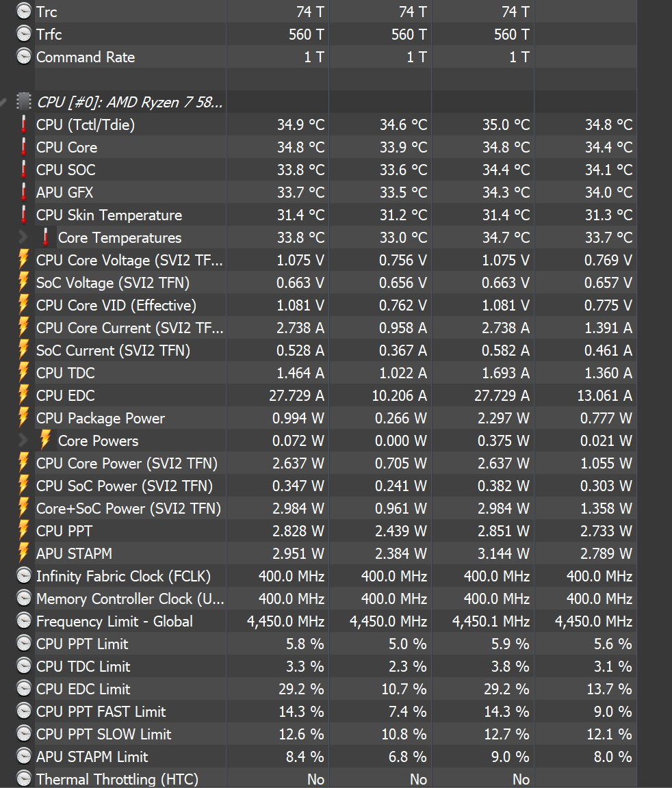Click lightning icon next to SoC Voltage

coord(23,282)
